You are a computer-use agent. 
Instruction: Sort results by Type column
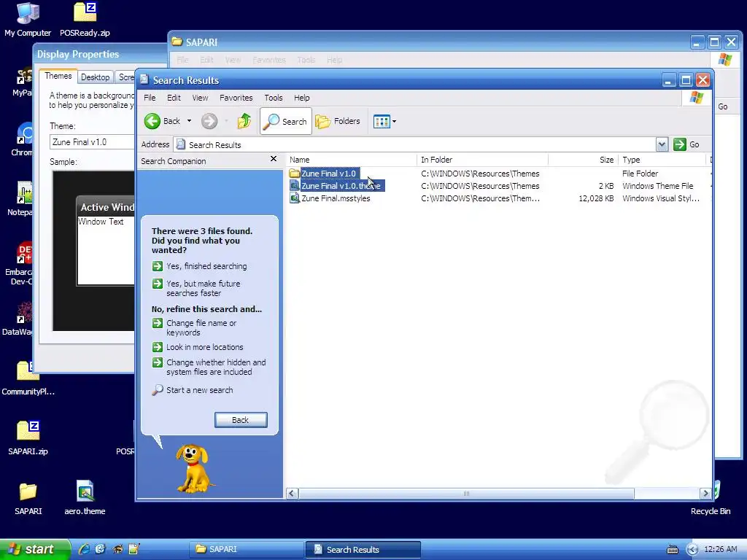[x=662, y=160]
